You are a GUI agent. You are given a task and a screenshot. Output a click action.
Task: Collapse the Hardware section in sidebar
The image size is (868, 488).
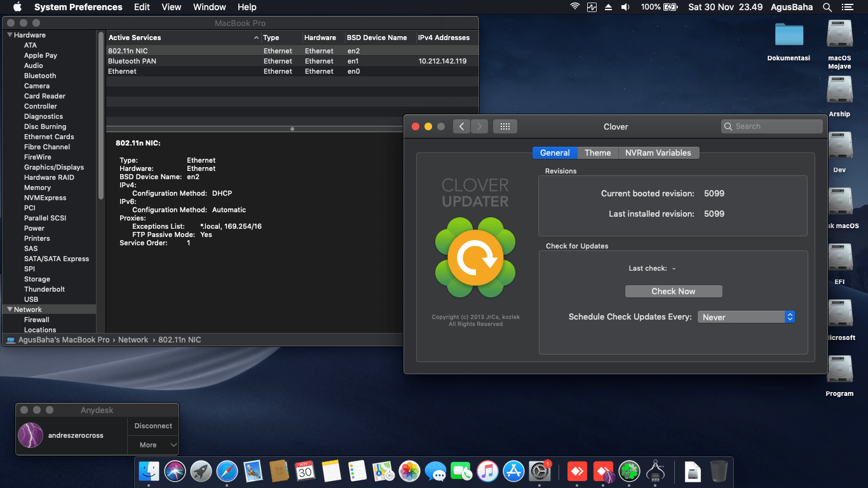[x=10, y=35]
